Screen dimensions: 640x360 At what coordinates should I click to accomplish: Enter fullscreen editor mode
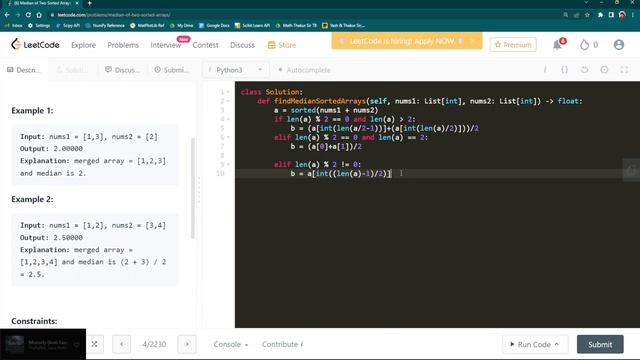click(x=624, y=70)
